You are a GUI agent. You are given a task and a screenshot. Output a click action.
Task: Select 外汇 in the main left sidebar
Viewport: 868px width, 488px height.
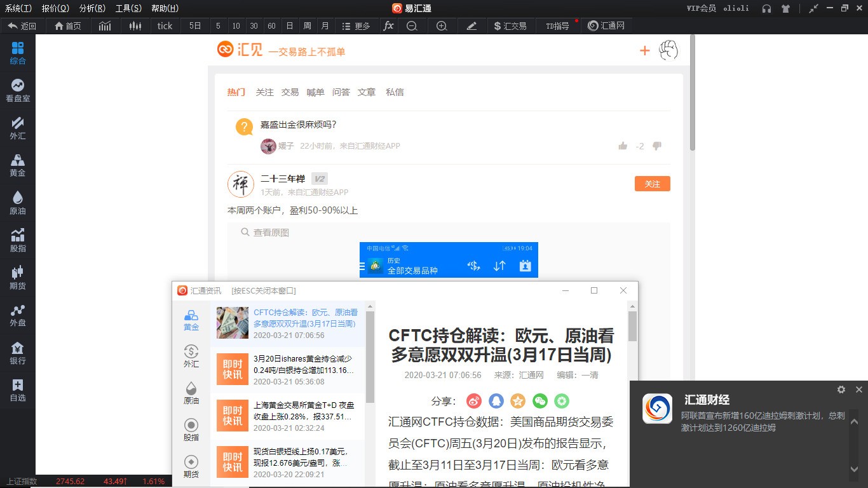pos(18,128)
